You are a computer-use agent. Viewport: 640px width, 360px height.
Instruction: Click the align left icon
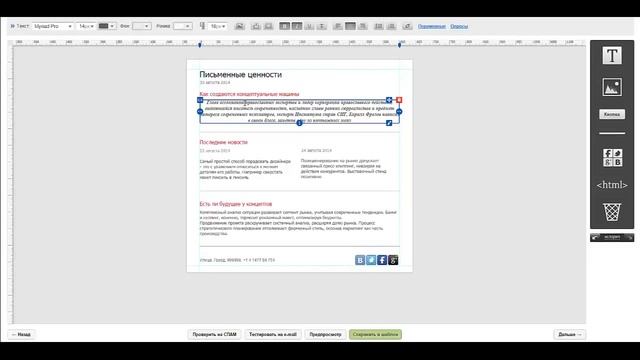click(338, 26)
